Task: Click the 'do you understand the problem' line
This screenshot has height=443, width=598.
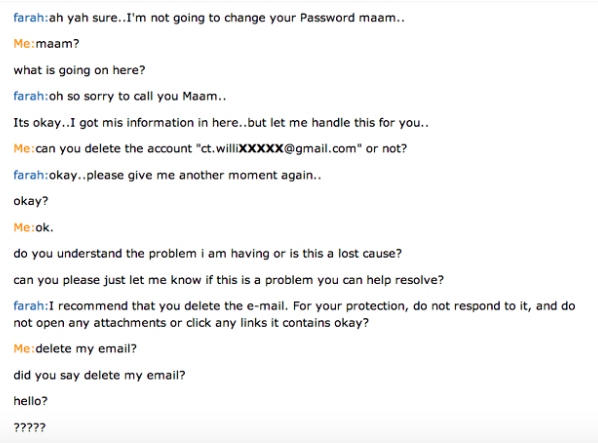Action: [x=207, y=254]
